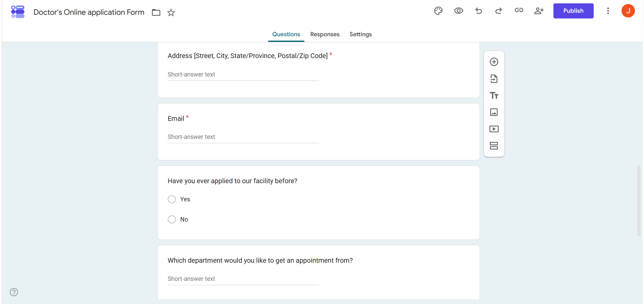644x304 pixels.
Task: Select 'Have you ever applied' question title
Action: 232,181
